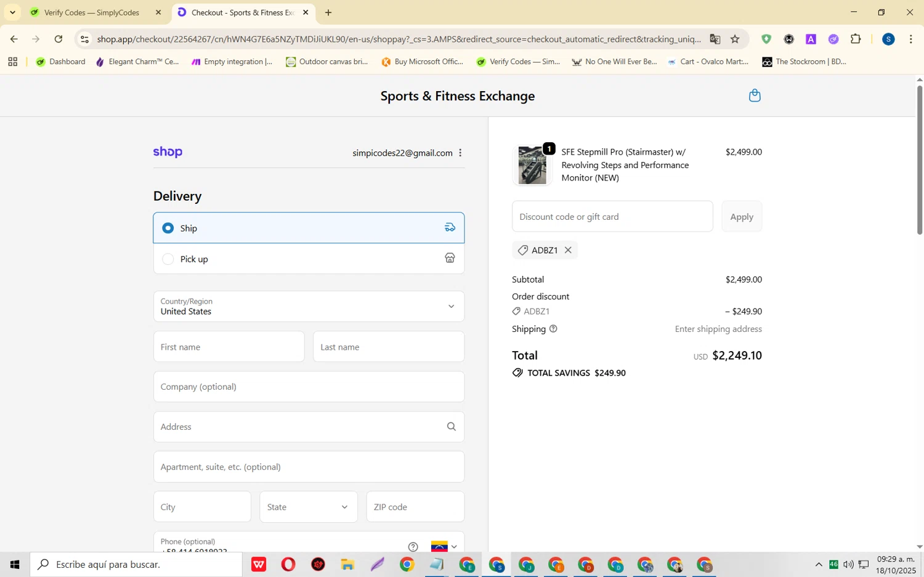Reload the checkout page
The image size is (924, 577).
click(59, 39)
